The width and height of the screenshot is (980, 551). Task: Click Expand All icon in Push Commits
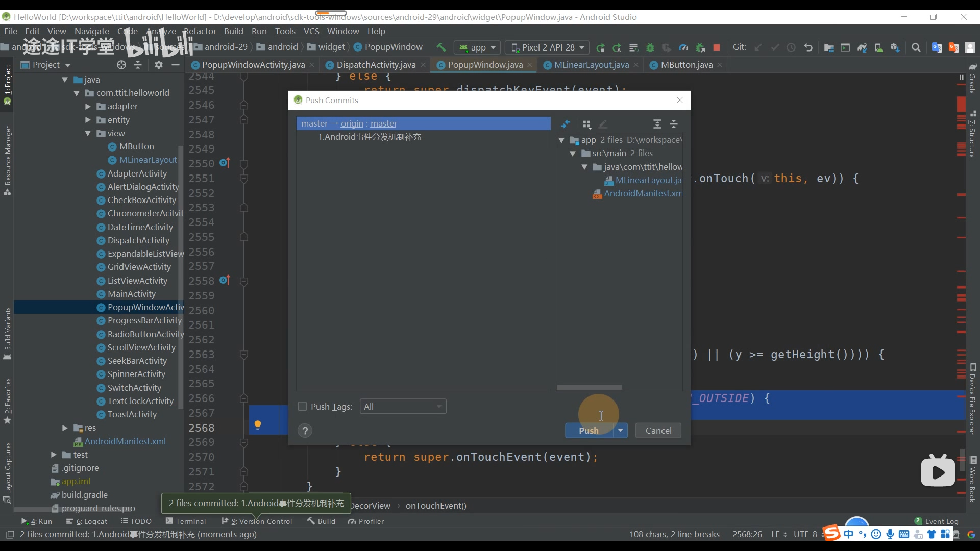tap(657, 124)
